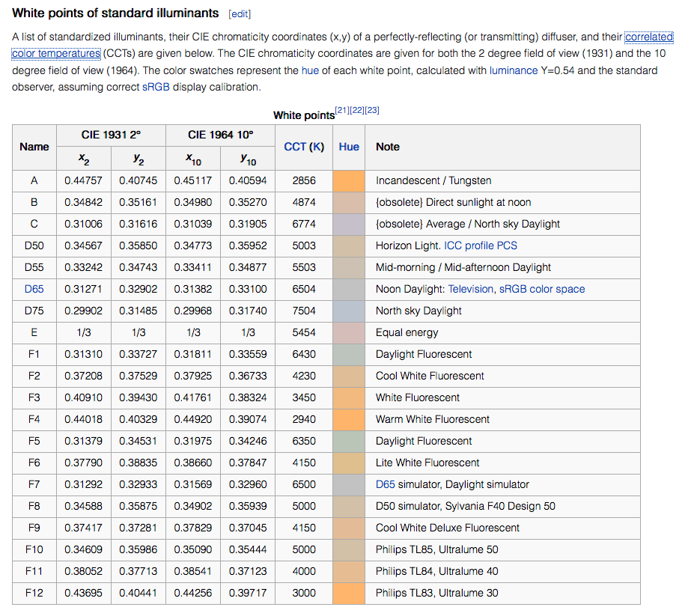Screen dimensions: 694x616
Task: Pick the orange hue swatch in the F12 row
Action: pos(349,593)
